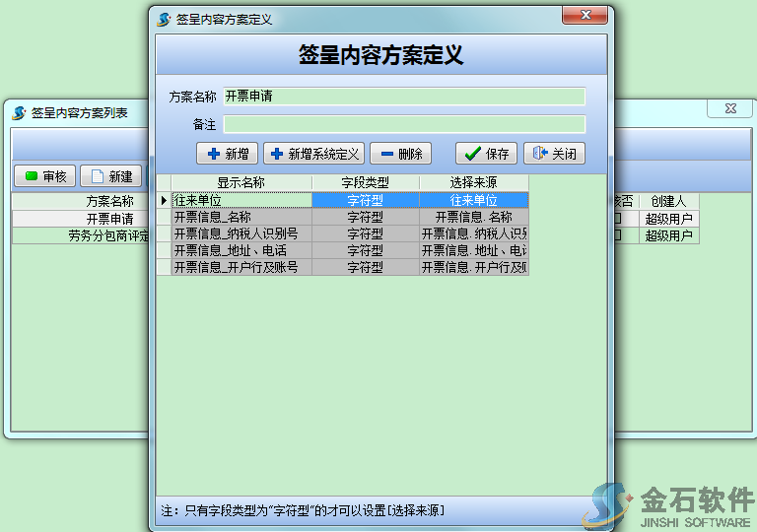Select the 开票信息_纳税人识别号 row

241,233
